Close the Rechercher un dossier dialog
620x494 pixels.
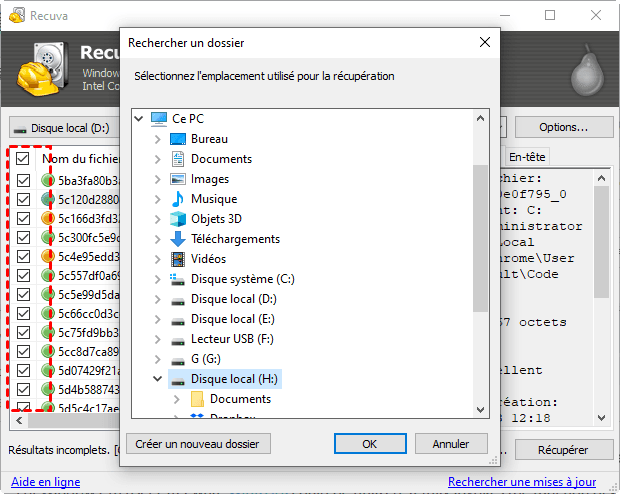[x=485, y=42]
